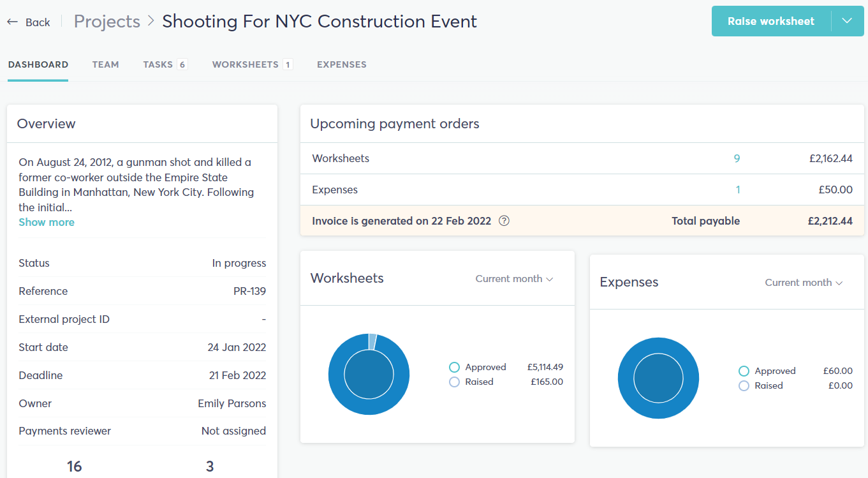The width and height of the screenshot is (868, 478).
Task: Open the Raise worksheet dropdown arrow
Action: 847,21
